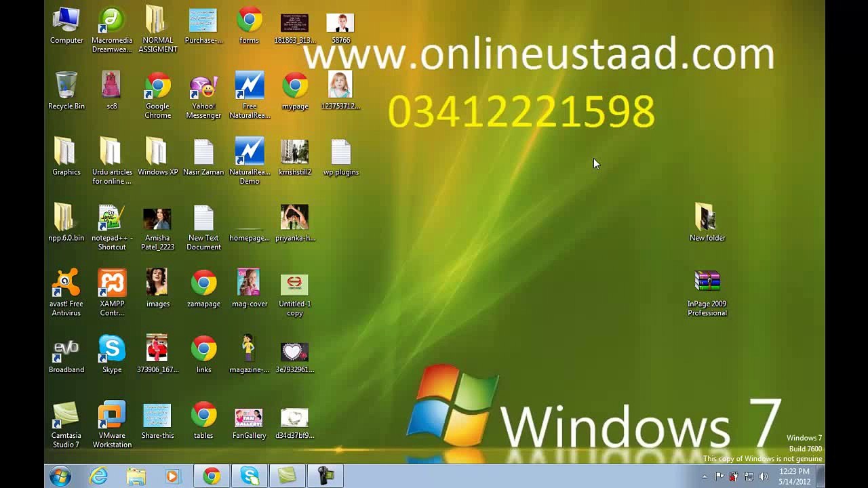Select the krrishstill2 image file
The width and height of the screenshot is (868, 488).
pyautogui.click(x=295, y=157)
